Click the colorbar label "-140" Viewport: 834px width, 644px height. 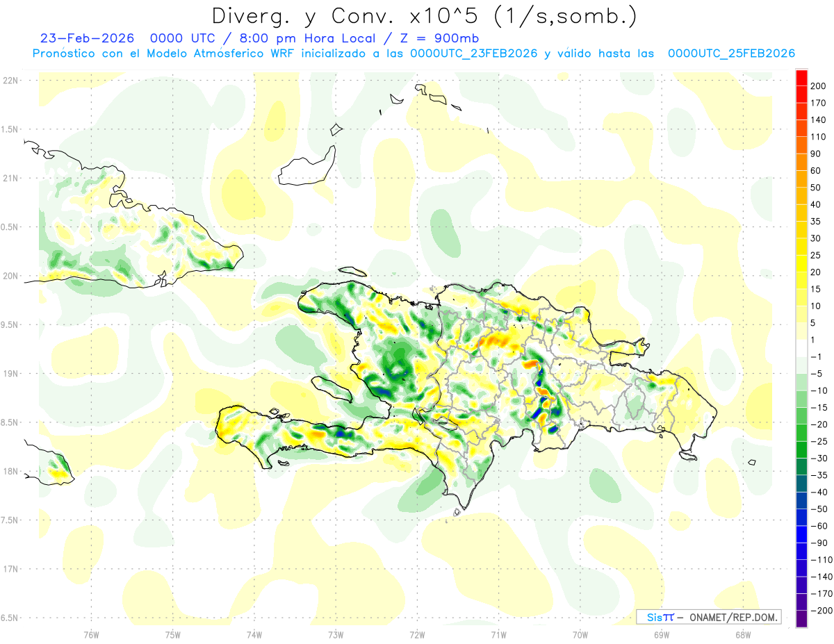(x=823, y=577)
